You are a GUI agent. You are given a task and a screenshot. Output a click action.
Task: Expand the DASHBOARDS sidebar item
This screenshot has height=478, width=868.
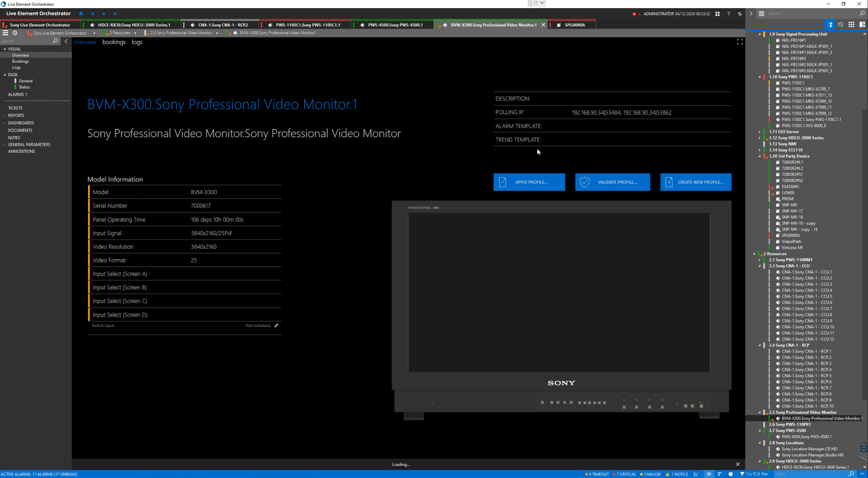pyautogui.click(x=5, y=123)
